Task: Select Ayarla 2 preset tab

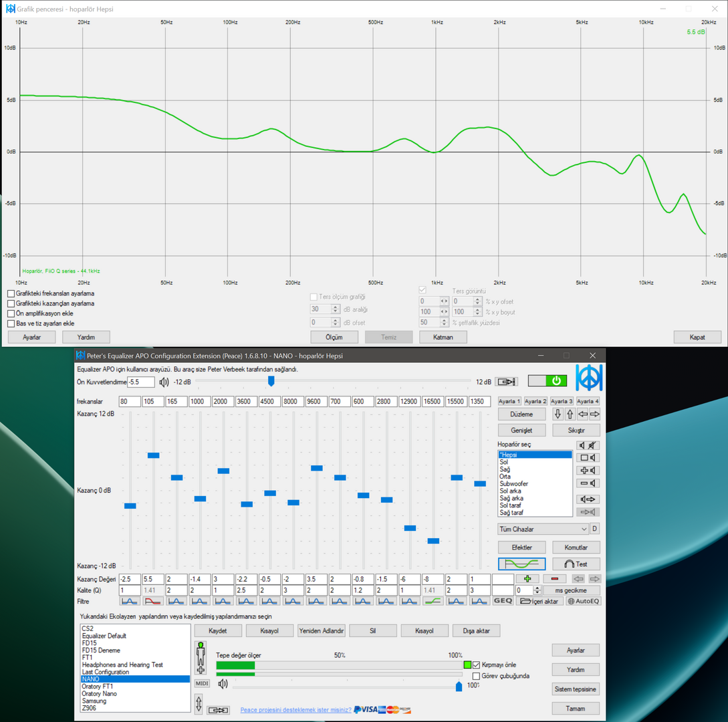Action: point(535,401)
